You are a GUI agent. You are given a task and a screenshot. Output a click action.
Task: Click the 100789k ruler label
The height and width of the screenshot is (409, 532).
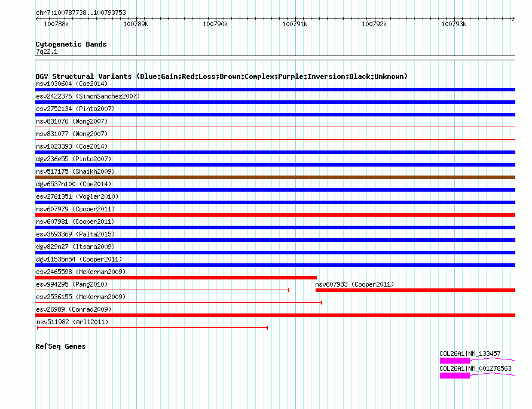pyautogui.click(x=136, y=24)
